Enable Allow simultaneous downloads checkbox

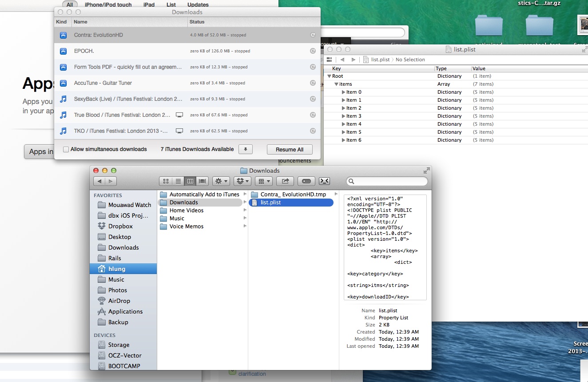point(66,149)
